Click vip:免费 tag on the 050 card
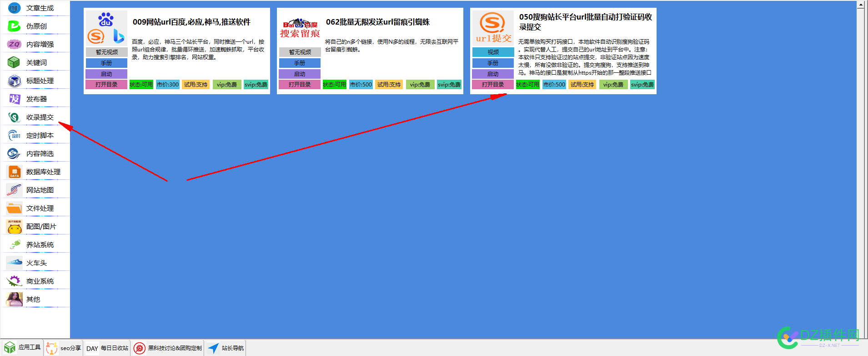The width and height of the screenshot is (868, 356). pos(613,84)
